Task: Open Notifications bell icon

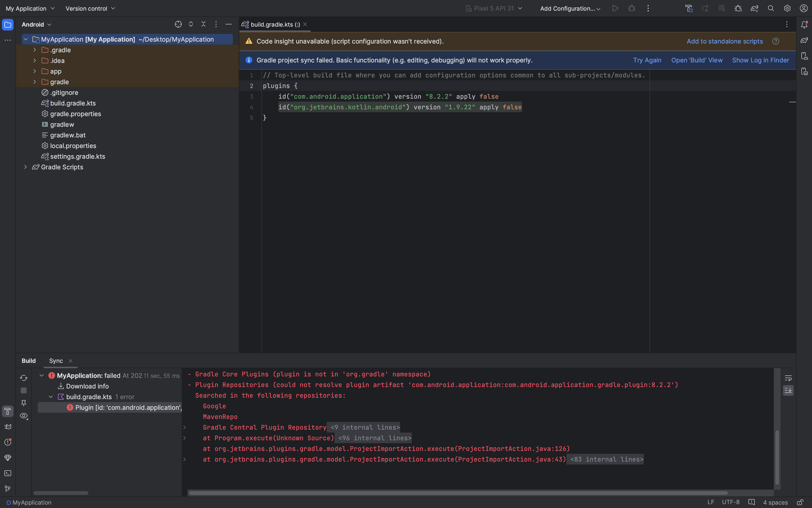Action: 804,24
